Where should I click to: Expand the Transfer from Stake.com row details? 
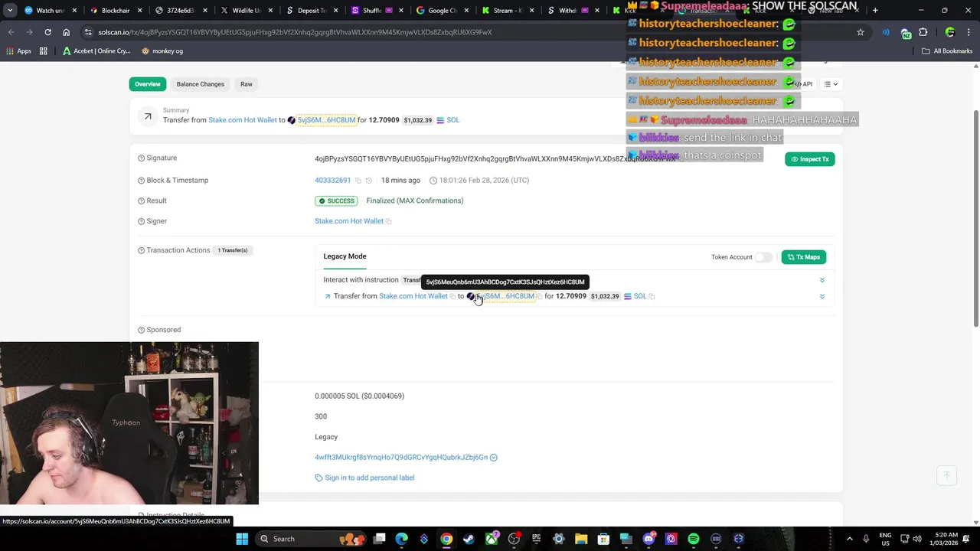[x=822, y=296]
